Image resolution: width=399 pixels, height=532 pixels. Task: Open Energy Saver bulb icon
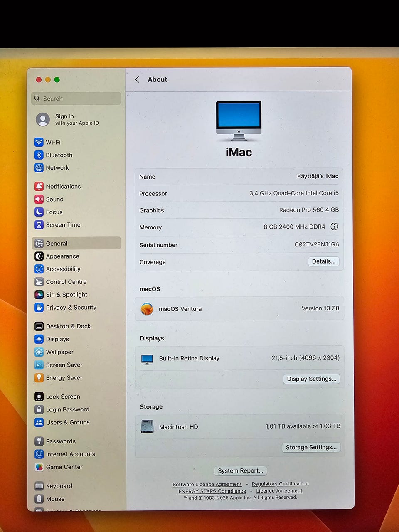pyautogui.click(x=39, y=378)
